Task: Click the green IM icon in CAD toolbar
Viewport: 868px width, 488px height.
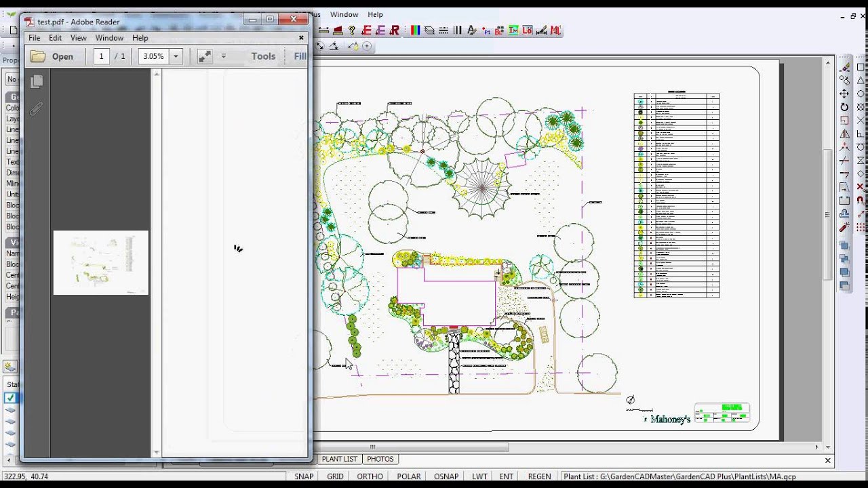Action: pyautogui.click(x=513, y=30)
